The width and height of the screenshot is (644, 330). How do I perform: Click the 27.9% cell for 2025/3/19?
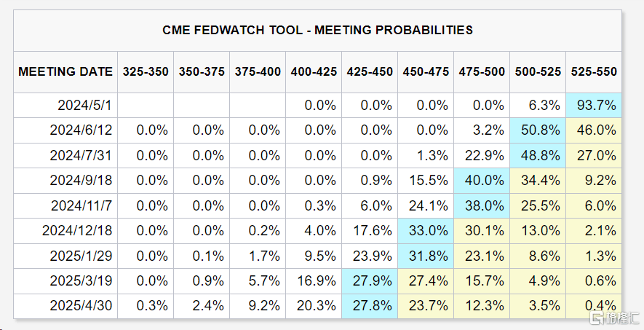coord(370,281)
